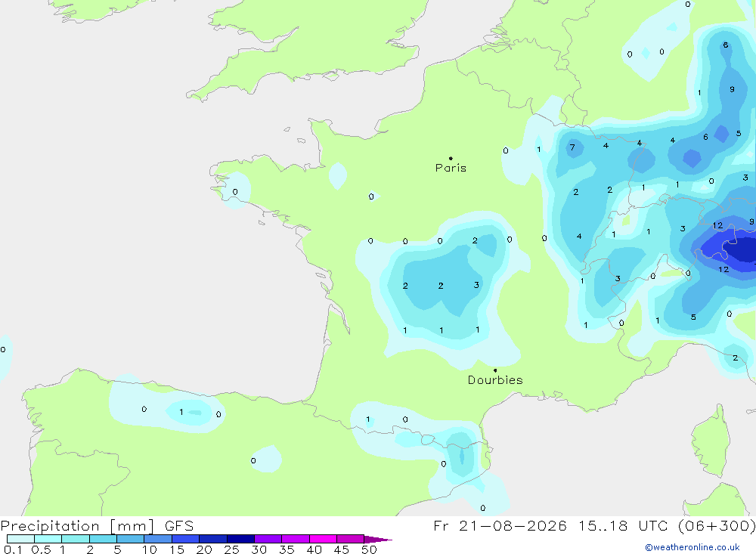Click the '35' legend scale label

pos(287,549)
